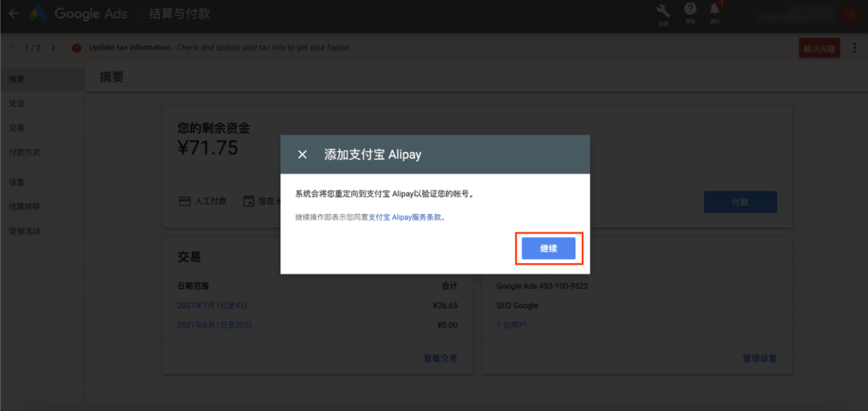Select 结算转移 in the sidebar
868x411 pixels.
(x=24, y=207)
